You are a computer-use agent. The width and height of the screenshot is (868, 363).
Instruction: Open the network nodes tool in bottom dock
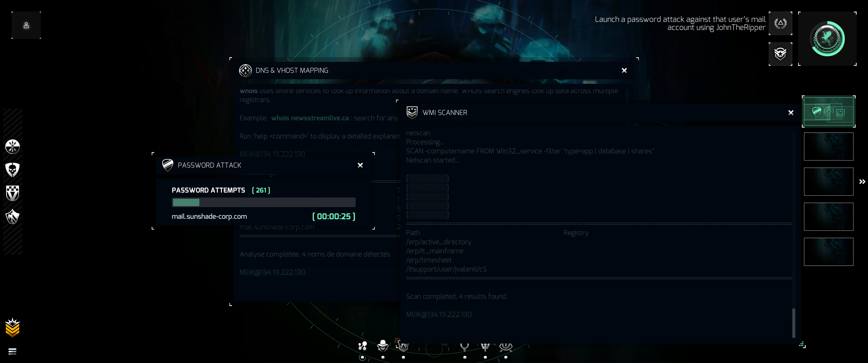362,346
